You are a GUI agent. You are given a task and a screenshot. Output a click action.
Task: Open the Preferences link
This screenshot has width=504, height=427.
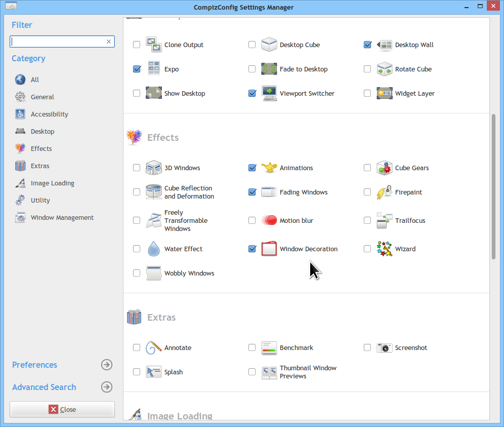coord(35,365)
